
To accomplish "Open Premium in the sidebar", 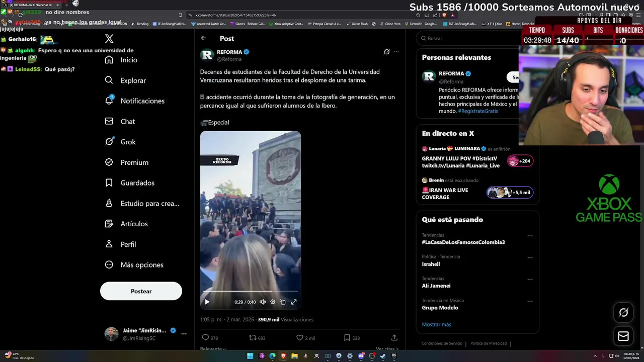I will (x=126, y=162).
